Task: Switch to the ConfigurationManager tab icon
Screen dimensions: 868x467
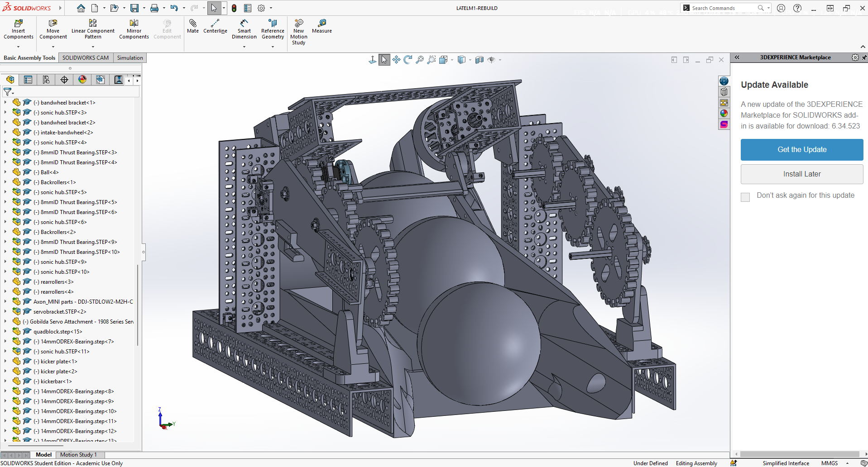Action: click(46, 80)
